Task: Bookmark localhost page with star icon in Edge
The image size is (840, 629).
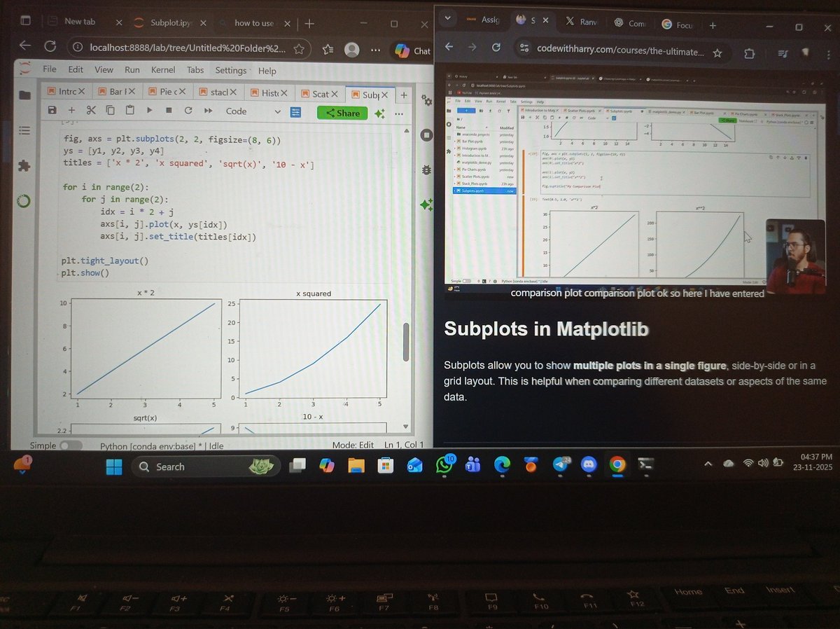Action: point(299,49)
